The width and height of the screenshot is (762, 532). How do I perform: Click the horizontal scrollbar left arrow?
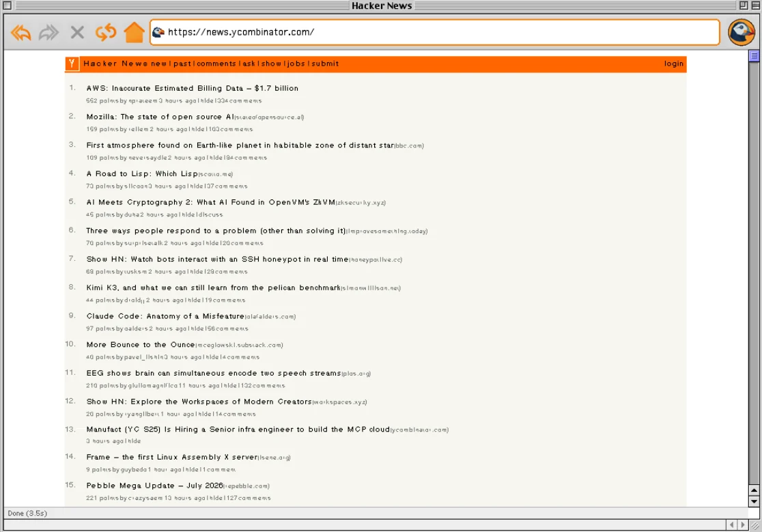731,524
